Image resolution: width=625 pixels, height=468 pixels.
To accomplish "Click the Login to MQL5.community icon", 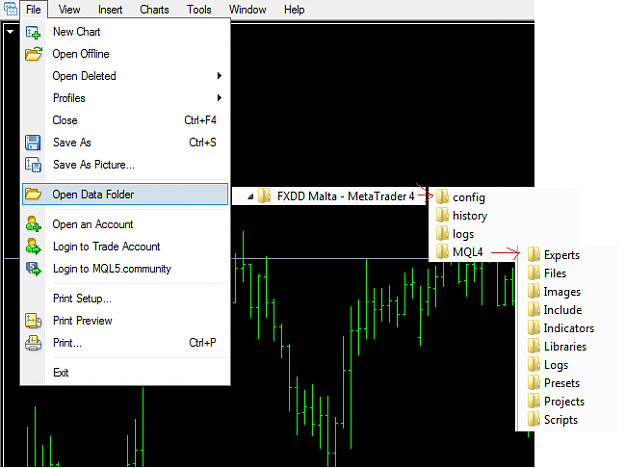I will 33,269.
